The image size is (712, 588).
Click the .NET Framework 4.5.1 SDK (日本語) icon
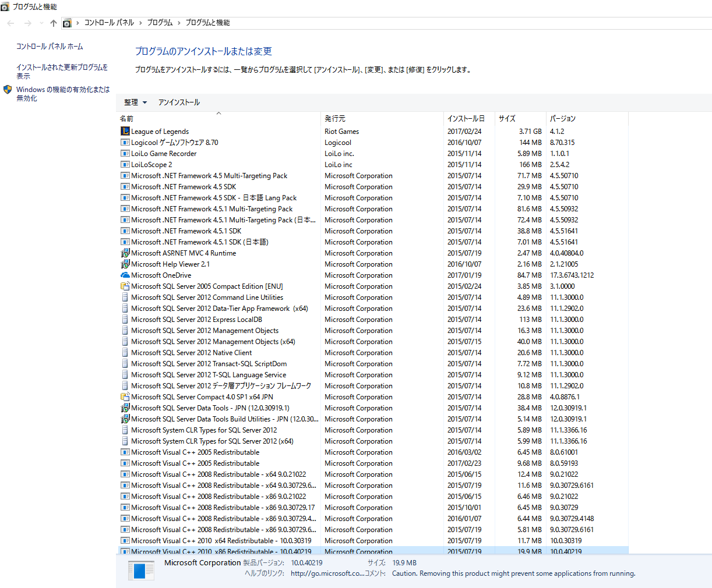tap(125, 242)
